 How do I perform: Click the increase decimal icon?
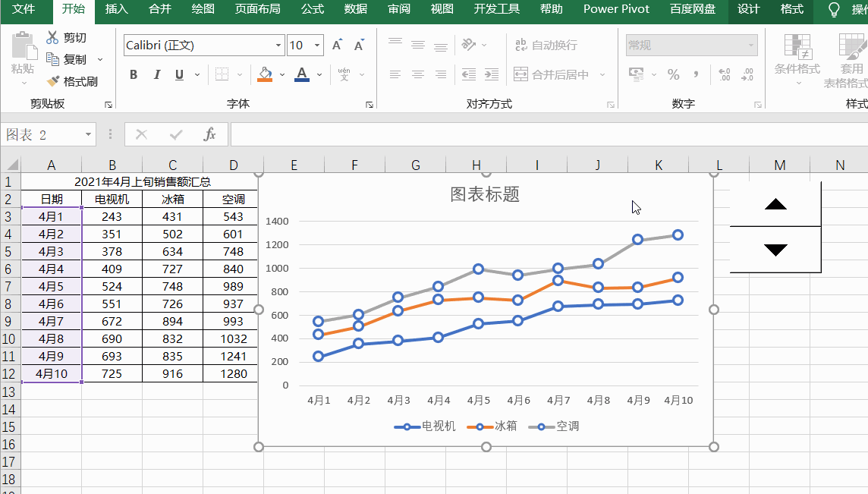coord(724,74)
